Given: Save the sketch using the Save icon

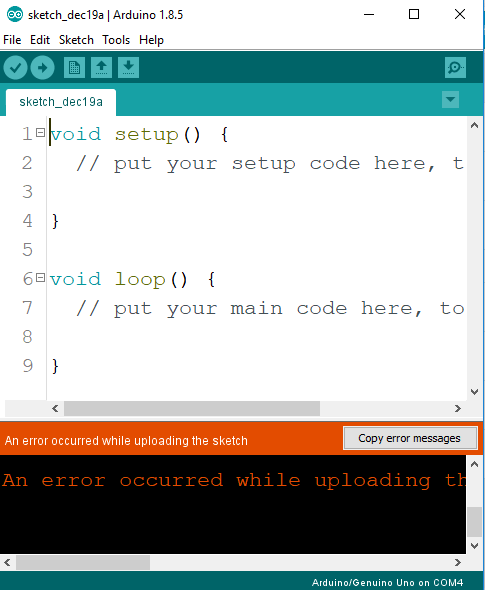Looking at the screenshot, I should [128, 68].
